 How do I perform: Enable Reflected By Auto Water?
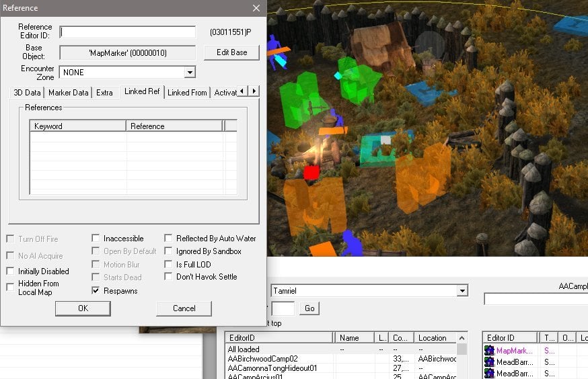pos(168,238)
